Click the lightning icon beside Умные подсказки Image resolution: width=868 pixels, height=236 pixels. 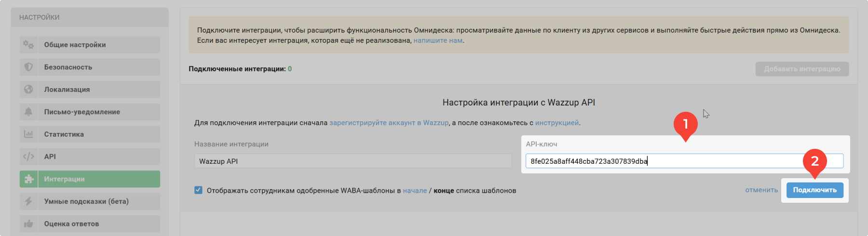[28, 201]
